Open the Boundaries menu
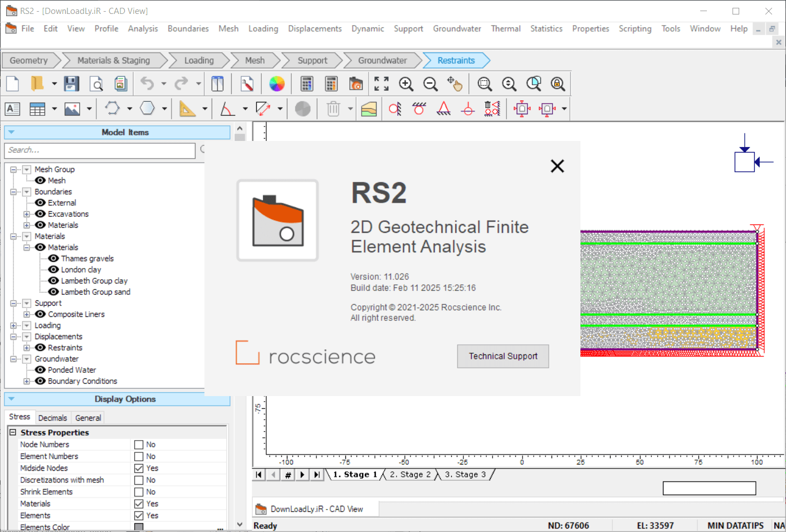Viewport: 786px width, 532px height. tap(188, 28)
